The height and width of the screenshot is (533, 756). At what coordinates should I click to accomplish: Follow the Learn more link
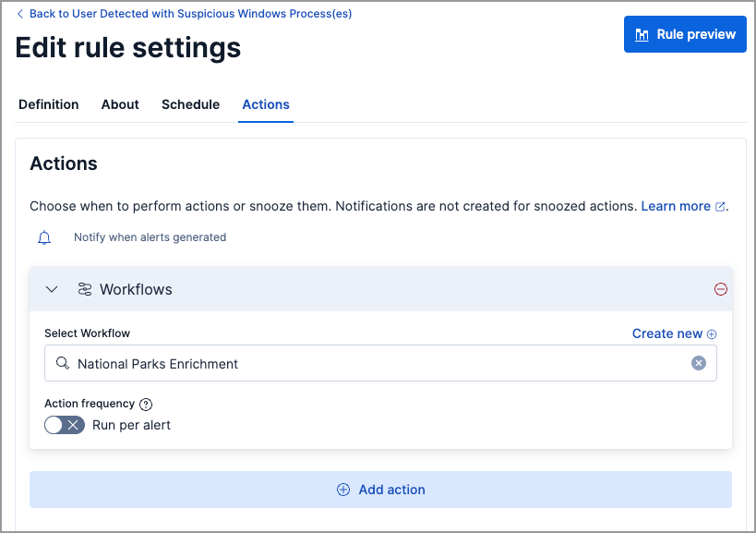point(677,206)
